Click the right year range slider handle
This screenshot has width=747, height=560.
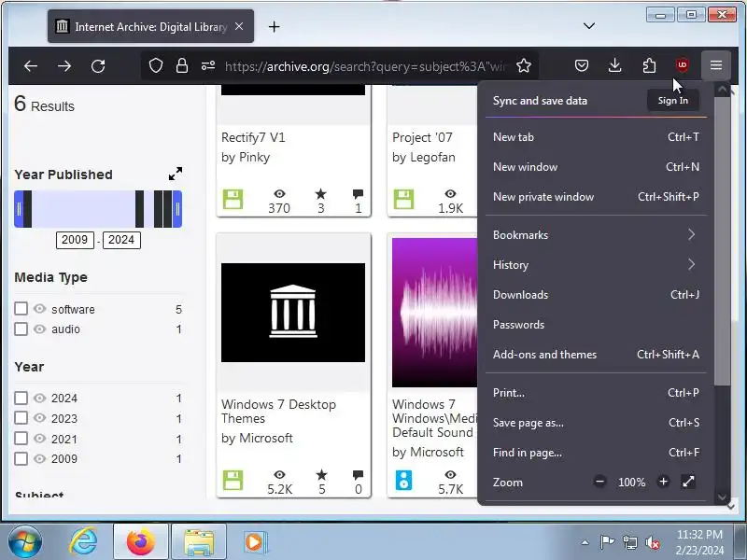[x=177, y=208]
